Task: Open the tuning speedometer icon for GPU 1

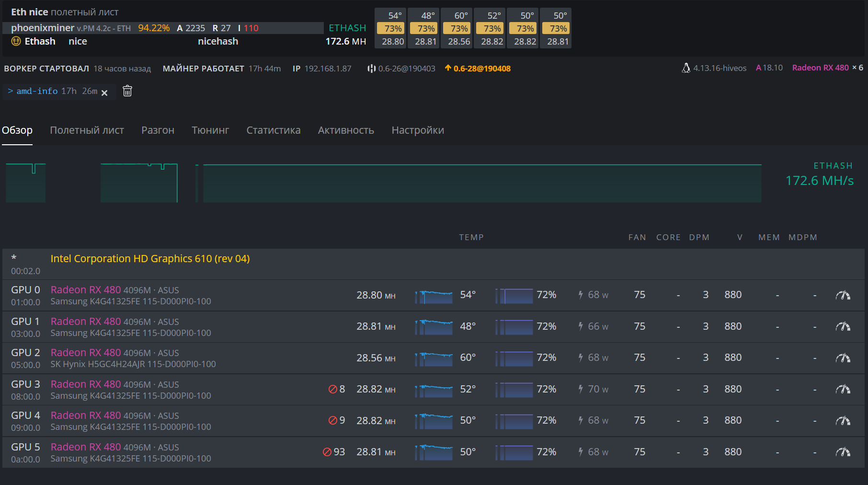Action: 843,327
